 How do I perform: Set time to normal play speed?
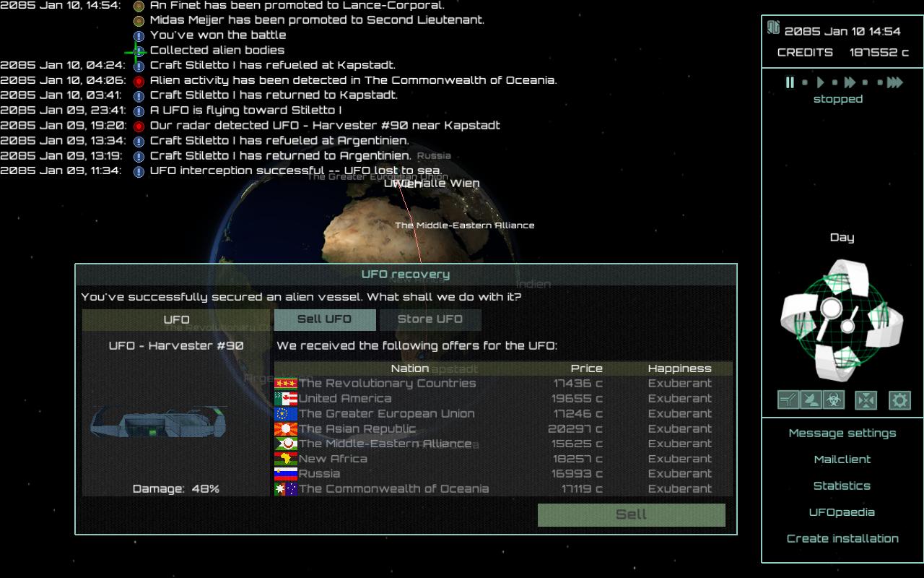coord(820,82)
